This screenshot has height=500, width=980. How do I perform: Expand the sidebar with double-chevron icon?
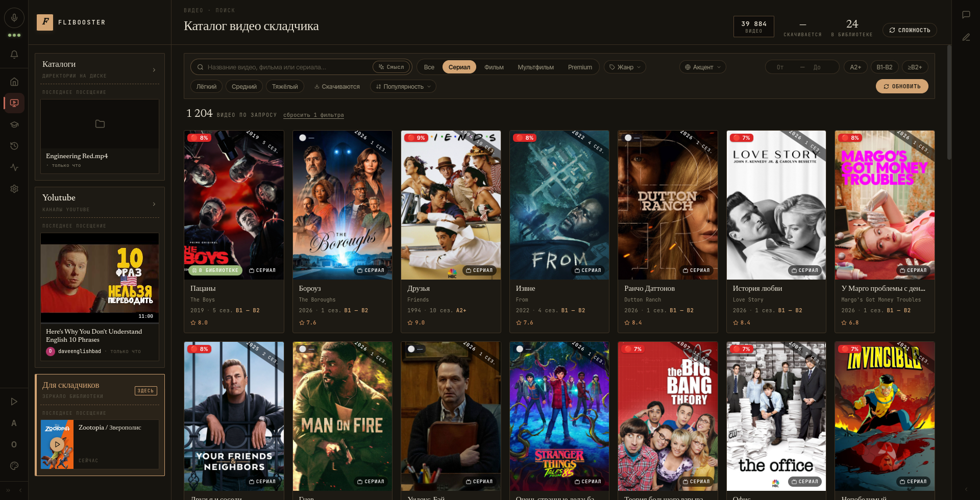click(x=8, y=490)
